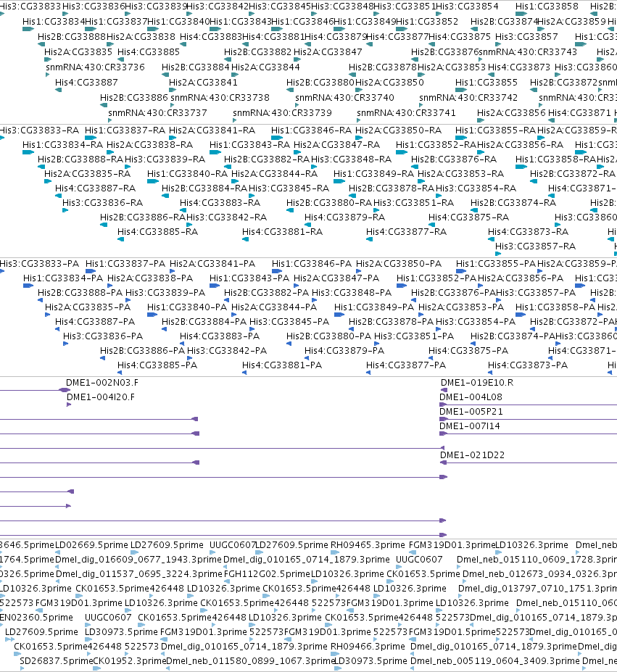This screenshot has width=617, height=672.
Task: Click BAC end DME1-002N03.F label
Action: [102, 383]
